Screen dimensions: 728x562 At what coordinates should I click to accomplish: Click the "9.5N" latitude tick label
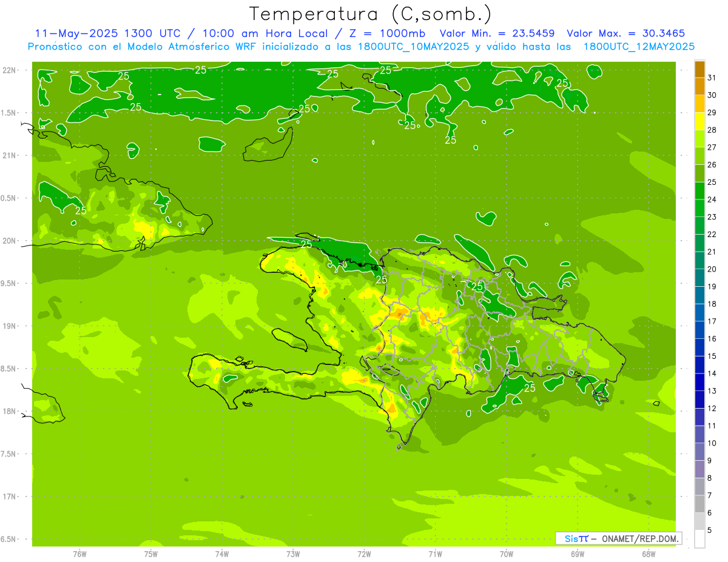8,283
